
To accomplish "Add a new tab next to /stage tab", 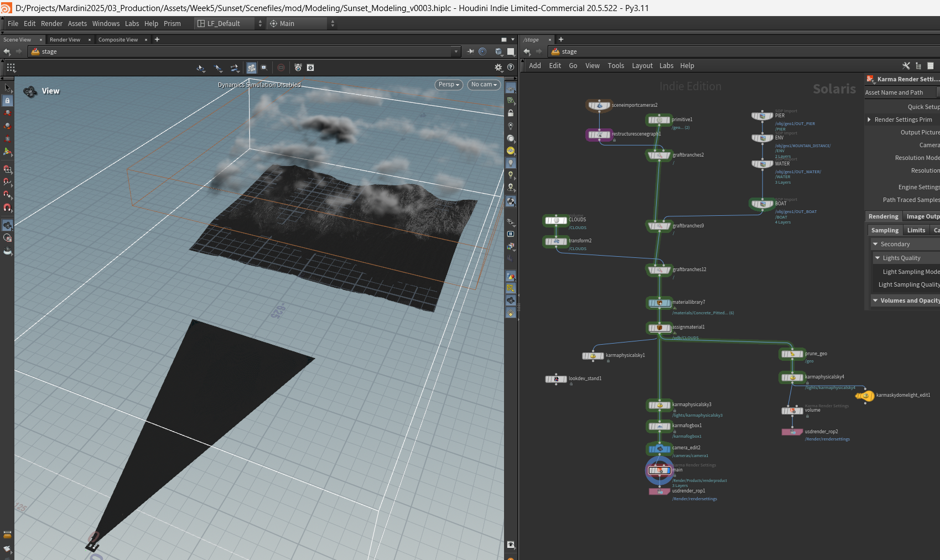I will [x=561, y=39].
